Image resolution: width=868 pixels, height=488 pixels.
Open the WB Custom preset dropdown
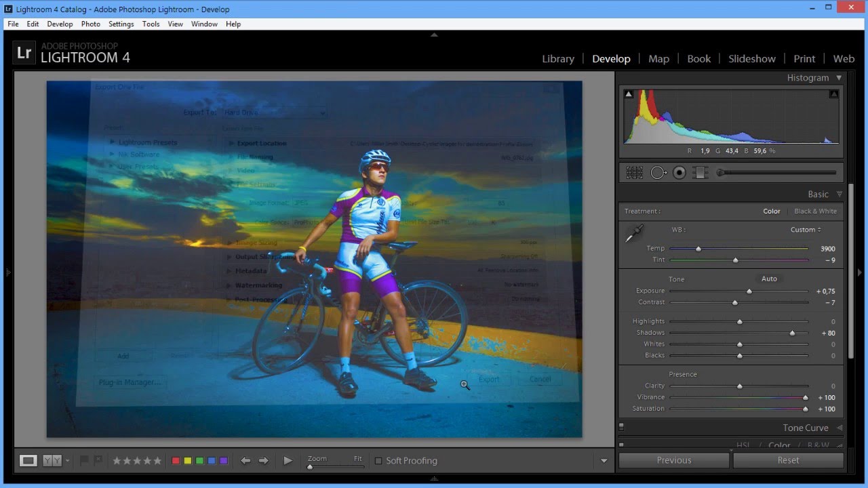(806, 230)
